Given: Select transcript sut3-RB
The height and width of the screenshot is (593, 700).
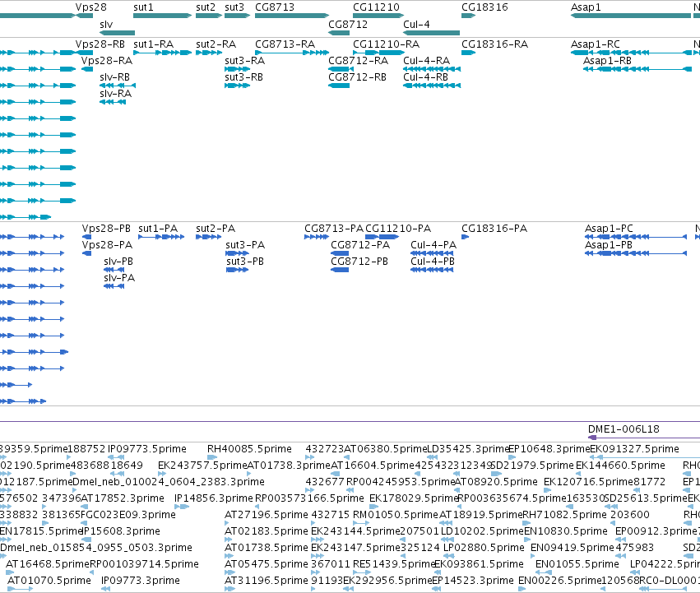Looking at the screenshot, I should 243,77.
